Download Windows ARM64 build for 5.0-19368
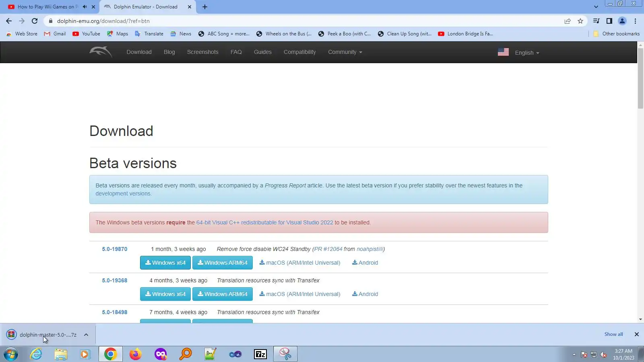 pyautogui.click(x=223, y=294)
